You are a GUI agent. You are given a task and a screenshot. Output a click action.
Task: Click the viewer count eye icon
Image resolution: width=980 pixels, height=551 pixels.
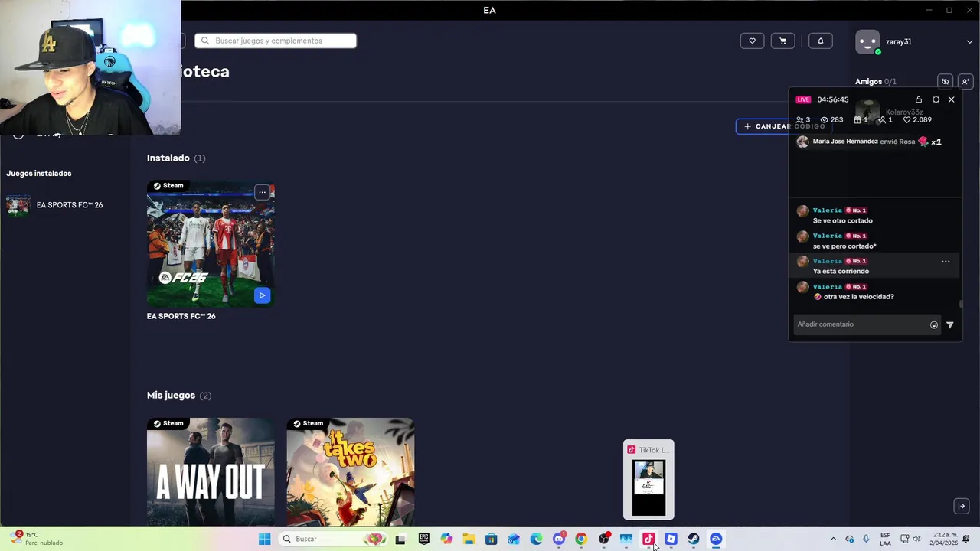pos(825,120)
